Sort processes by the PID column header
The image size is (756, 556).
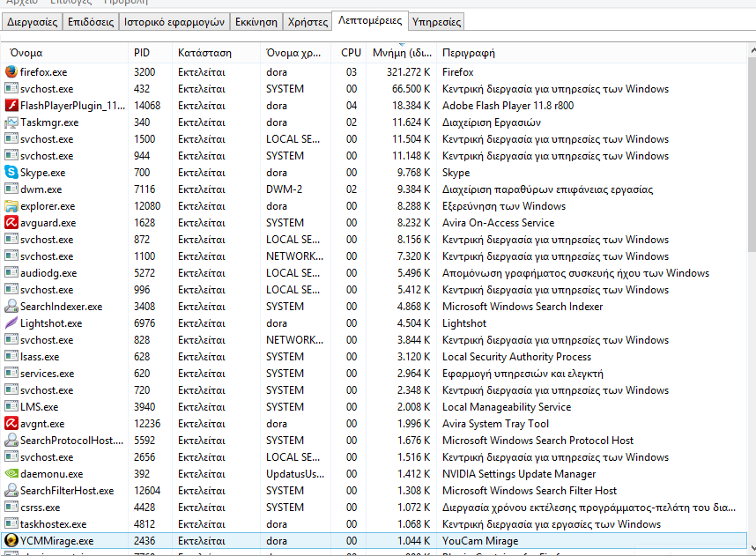pyautogui.click(x=151, y=53)
